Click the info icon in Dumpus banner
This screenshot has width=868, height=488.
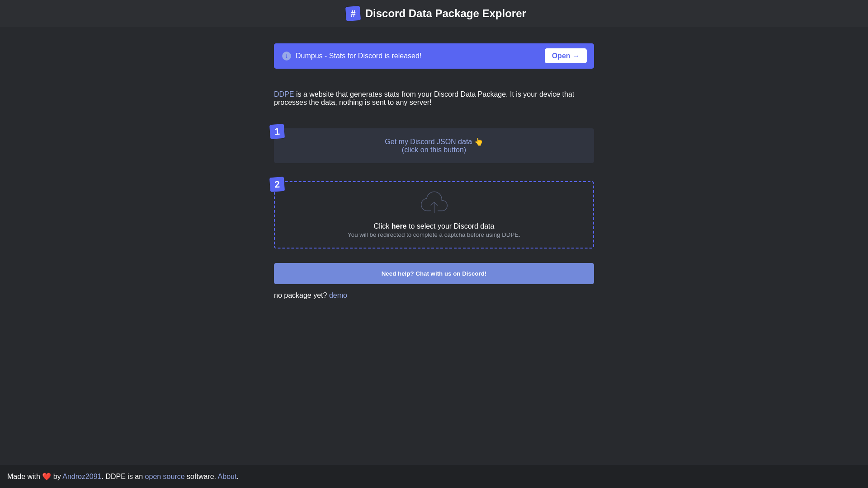[287, 56]
